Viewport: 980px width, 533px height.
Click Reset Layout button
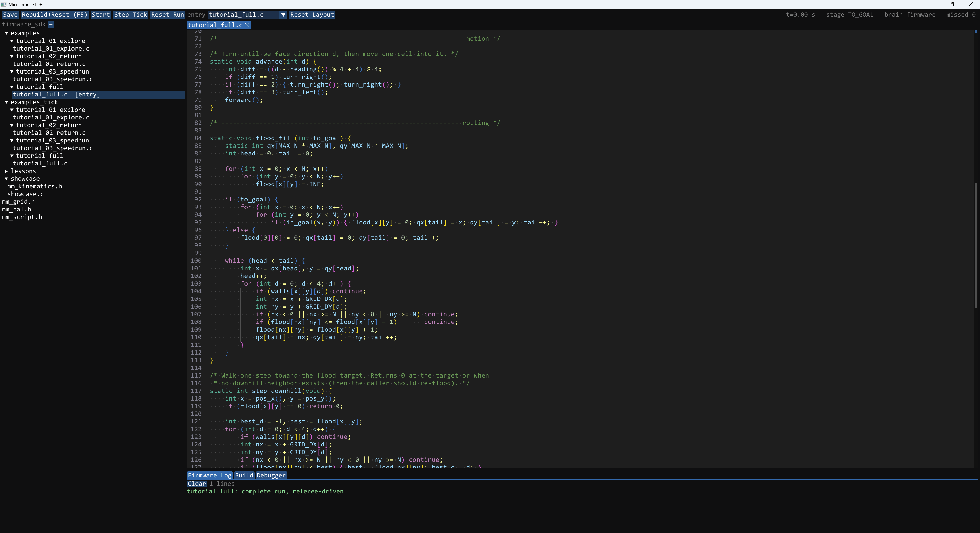coord(312,15)
